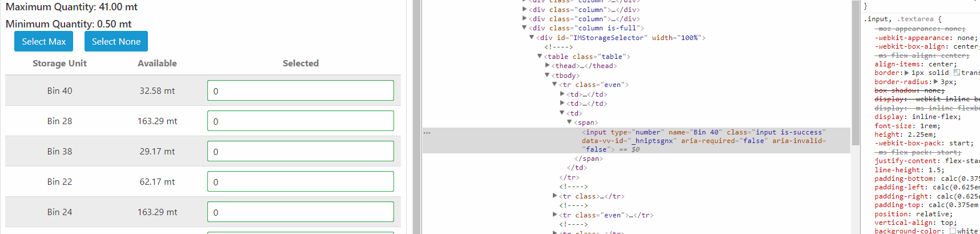Select the 62.17 mt available cell
Image resolution: width=980 pixels, height=234 pixels.
[157, 181]
